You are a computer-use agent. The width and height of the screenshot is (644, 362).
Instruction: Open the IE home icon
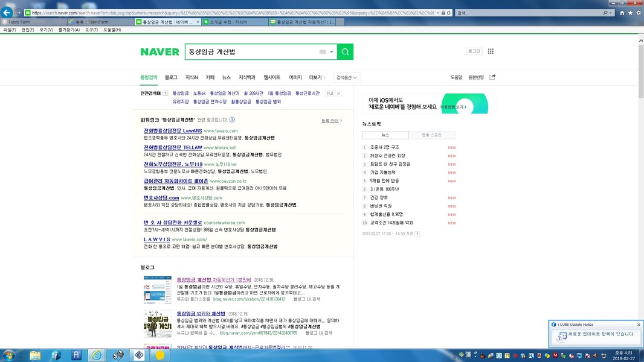click(622, 13)
